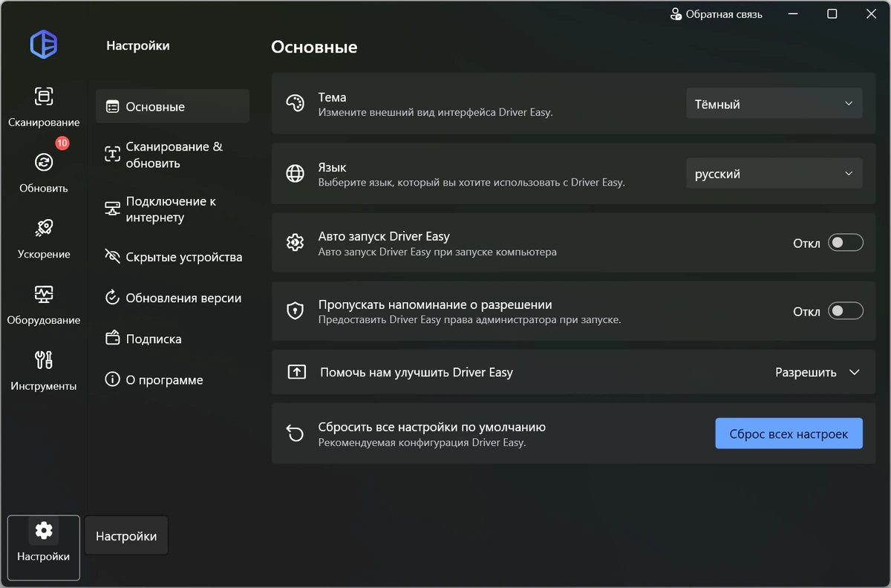Viewport: 891px width, 588px height.
Task: Click the Обновления версии refresh icon
Action: coord(112,298)
